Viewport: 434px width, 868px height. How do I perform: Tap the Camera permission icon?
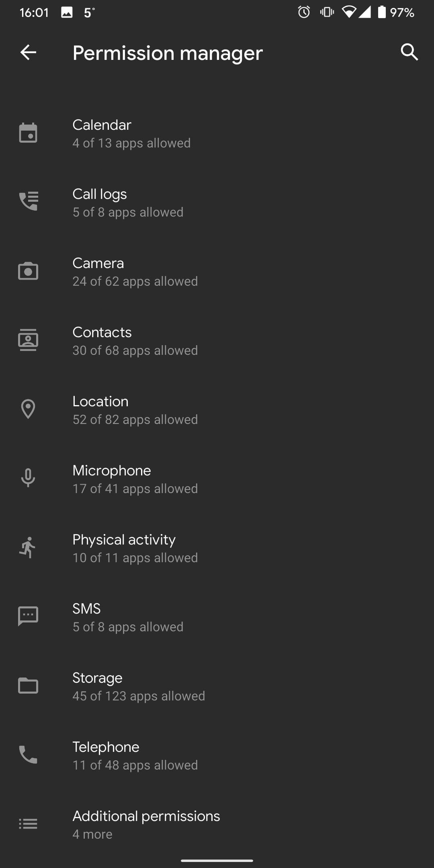point(28,271)
